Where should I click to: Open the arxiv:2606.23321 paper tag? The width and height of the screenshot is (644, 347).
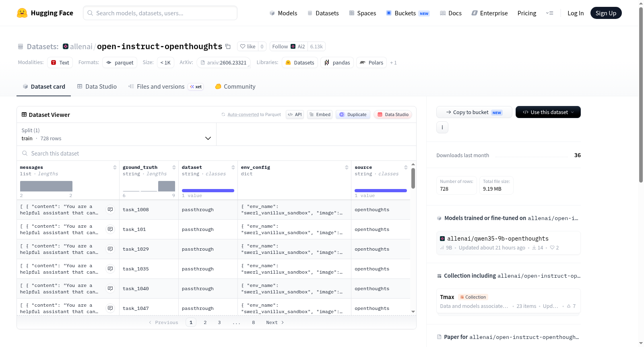223,62
